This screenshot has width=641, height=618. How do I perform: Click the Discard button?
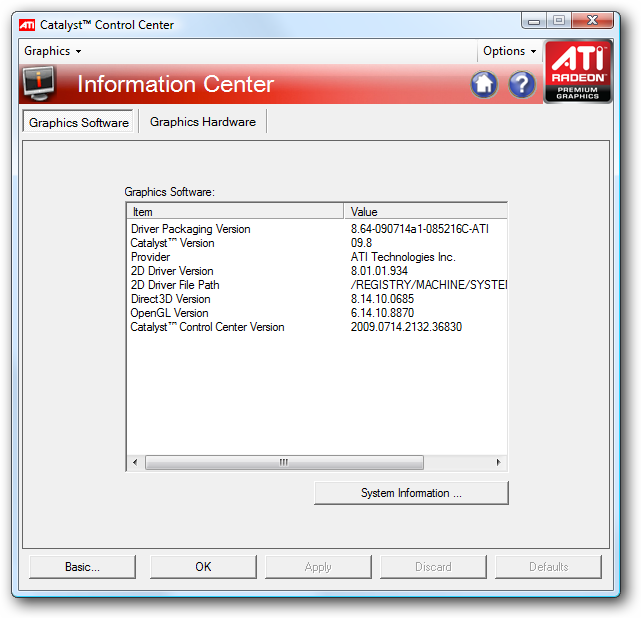click(x=433, y=566)
